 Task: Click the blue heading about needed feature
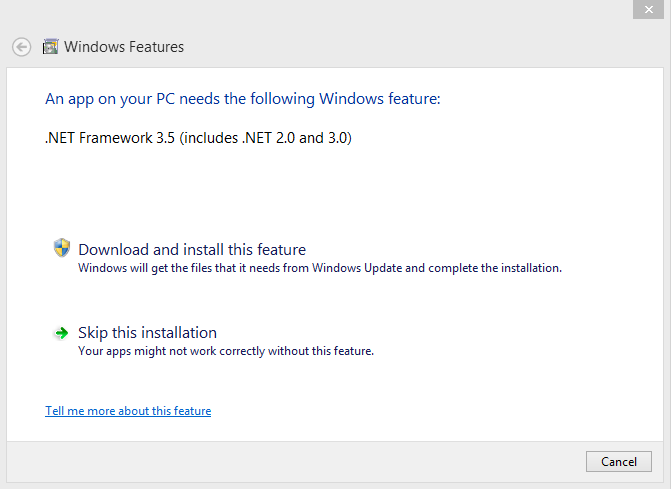pyautogui.click(x=242, y=99)
